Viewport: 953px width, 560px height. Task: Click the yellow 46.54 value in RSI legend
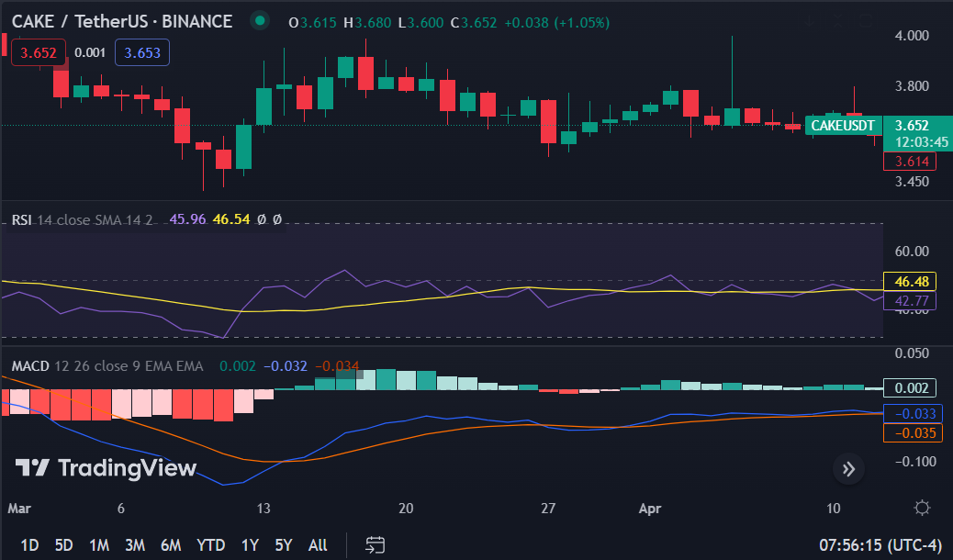tap(231, 219)
